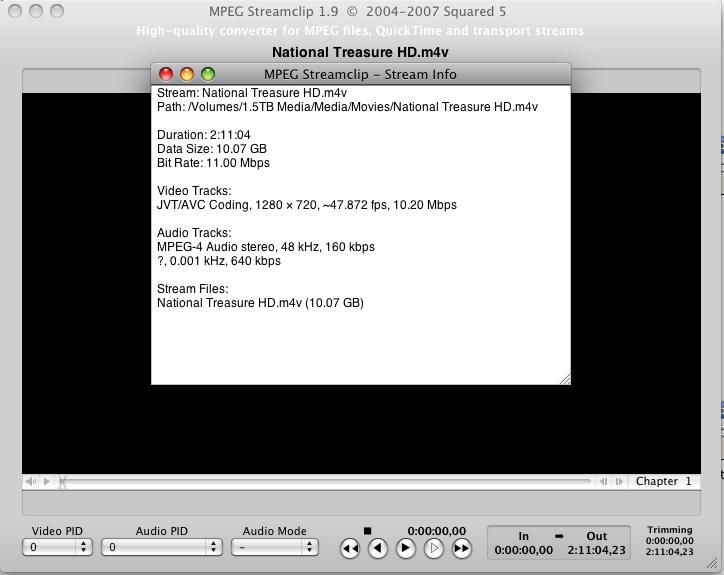Click the Stream Files: heading
The width and height of the screenshot is (724, 575).
pyautogui.click(x=193, y=289)
